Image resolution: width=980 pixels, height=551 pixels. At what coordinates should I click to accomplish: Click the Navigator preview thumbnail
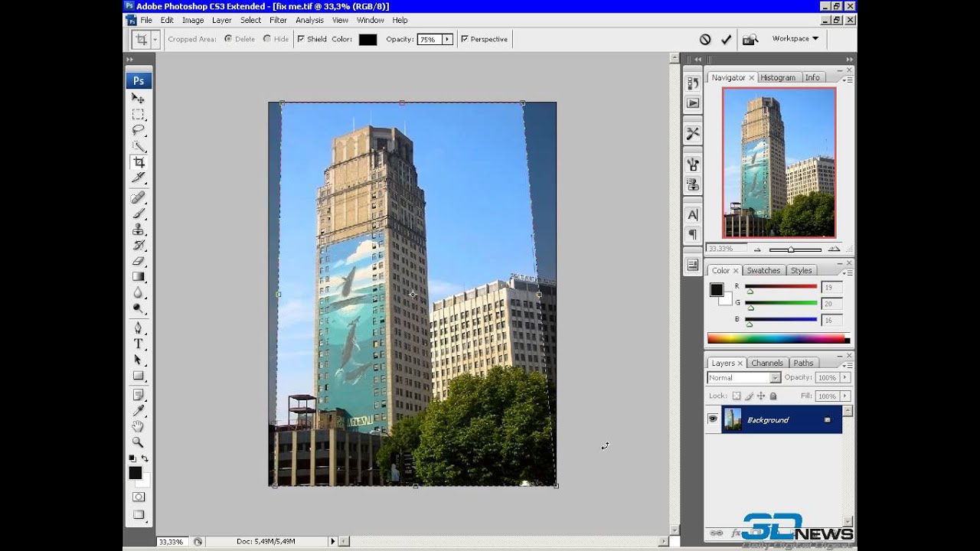(779, 162)
